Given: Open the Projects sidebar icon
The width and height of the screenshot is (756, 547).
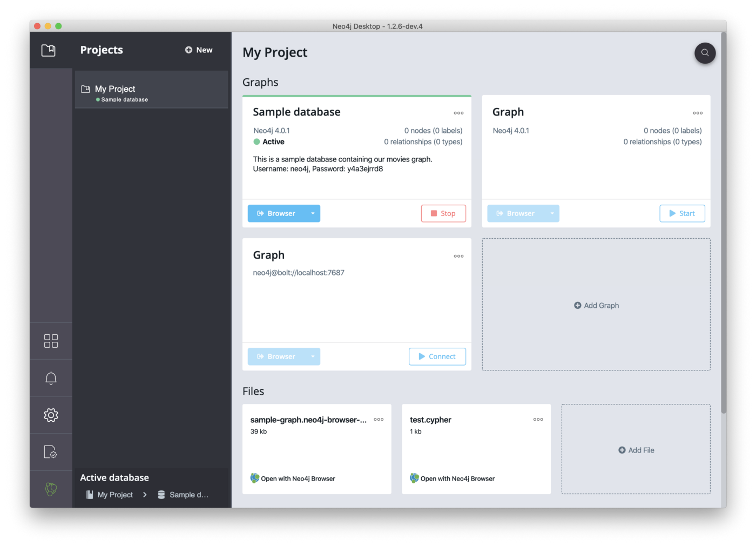Looking at the screenshot, I should pos(49,50).
